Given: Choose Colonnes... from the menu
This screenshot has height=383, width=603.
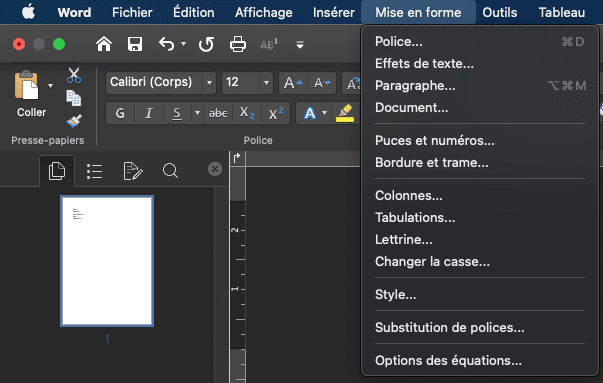Looking at the screenshot, I should tap(480, 195).
